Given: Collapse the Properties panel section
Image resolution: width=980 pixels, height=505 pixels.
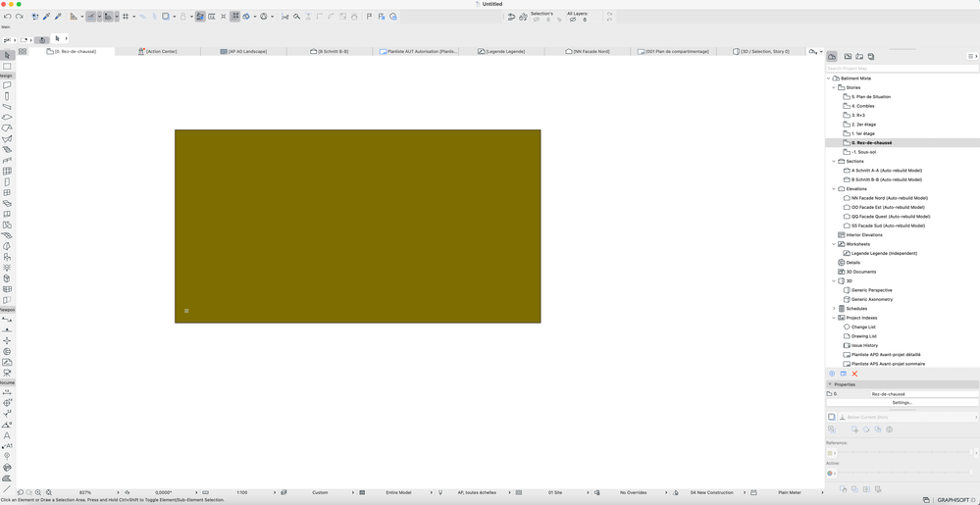Looking at the screenshot, I should (x=830, y=384).
